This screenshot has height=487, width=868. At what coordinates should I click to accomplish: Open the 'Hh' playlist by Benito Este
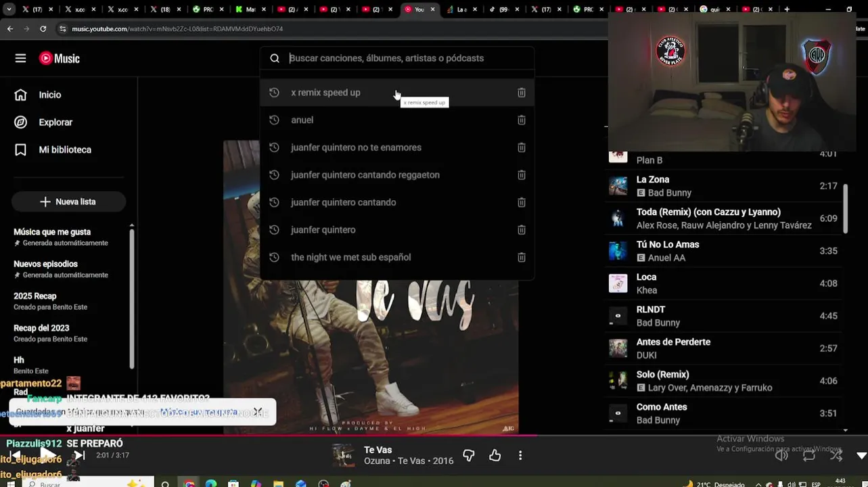point(66,365)
